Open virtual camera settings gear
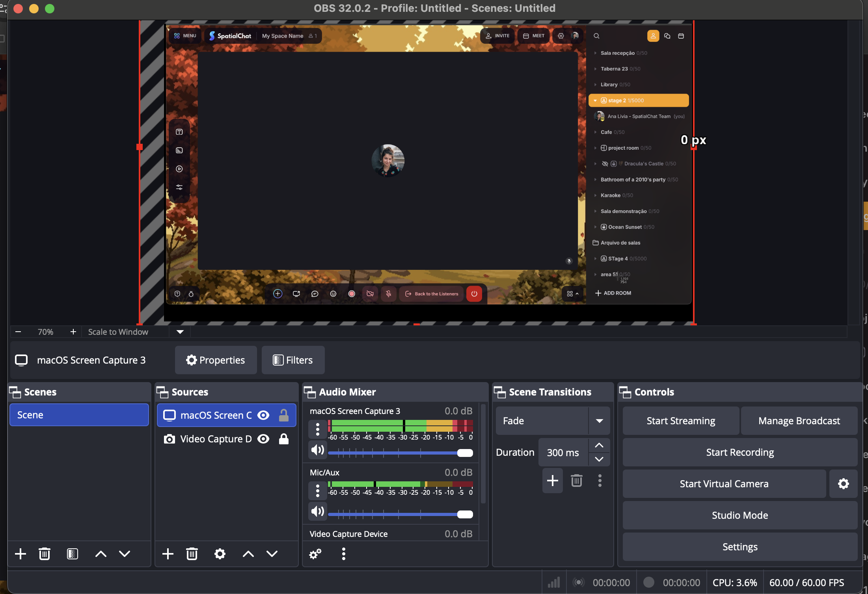 click(843, 484)
